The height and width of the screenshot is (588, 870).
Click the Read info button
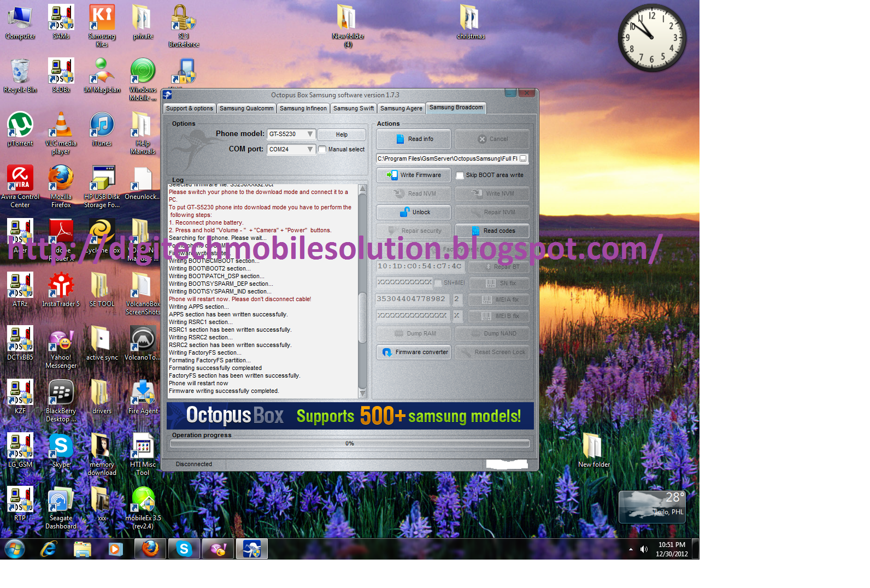(414, 139)
